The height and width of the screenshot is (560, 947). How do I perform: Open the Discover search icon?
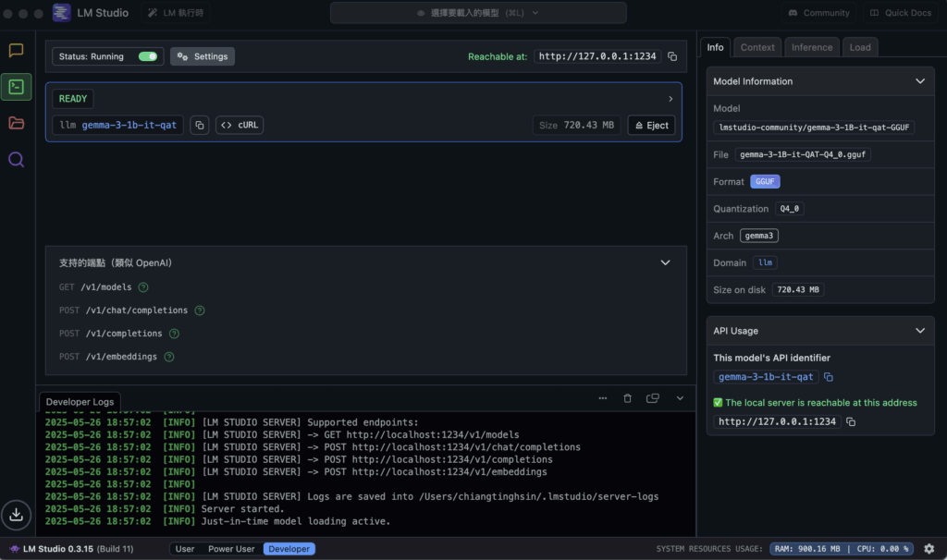[17, 159]
